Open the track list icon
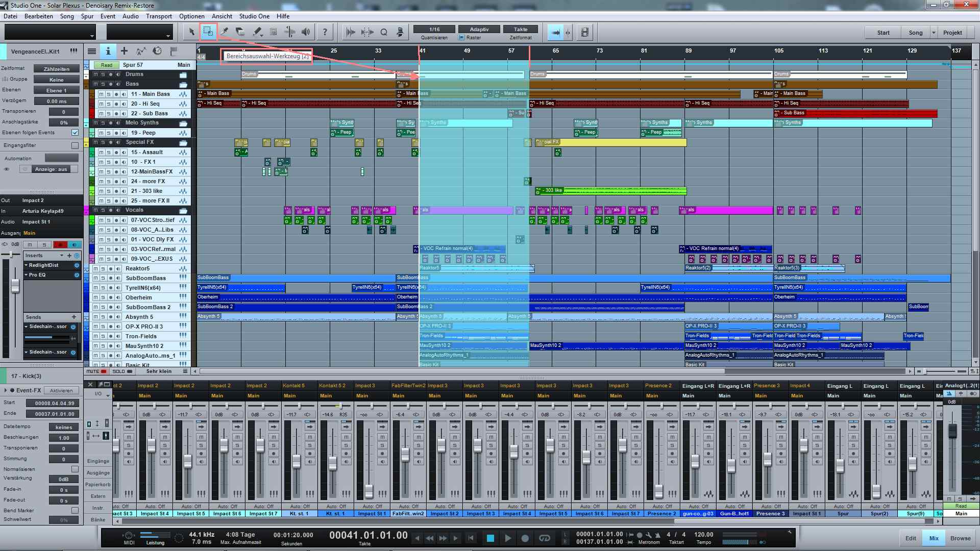The height and width of the screenshot is (551, 980). [x=92, y=51]
